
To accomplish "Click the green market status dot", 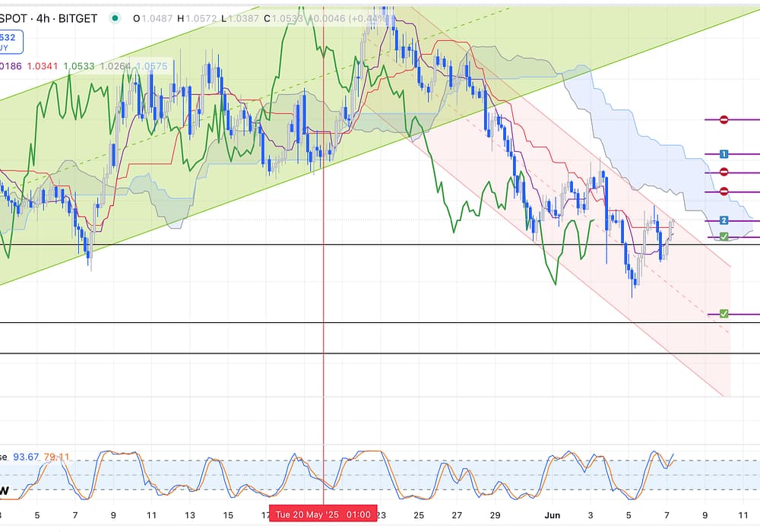I will (115, 18).
